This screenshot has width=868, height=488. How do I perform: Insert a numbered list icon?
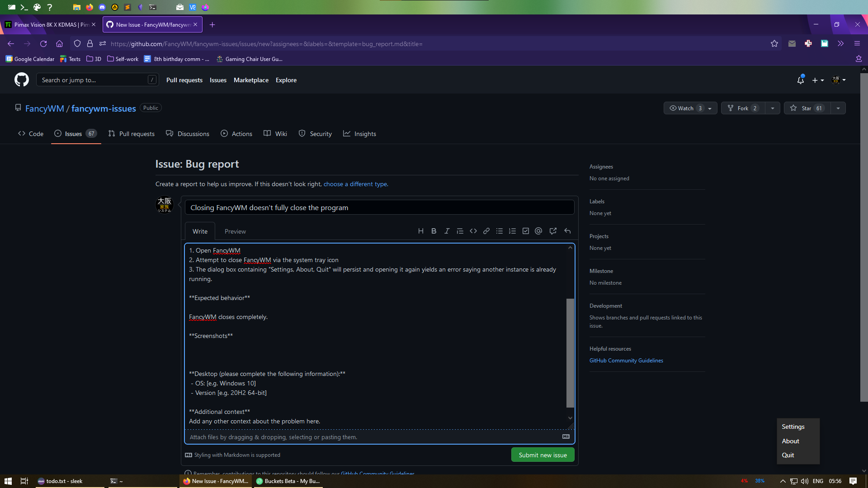coord(512,231)
